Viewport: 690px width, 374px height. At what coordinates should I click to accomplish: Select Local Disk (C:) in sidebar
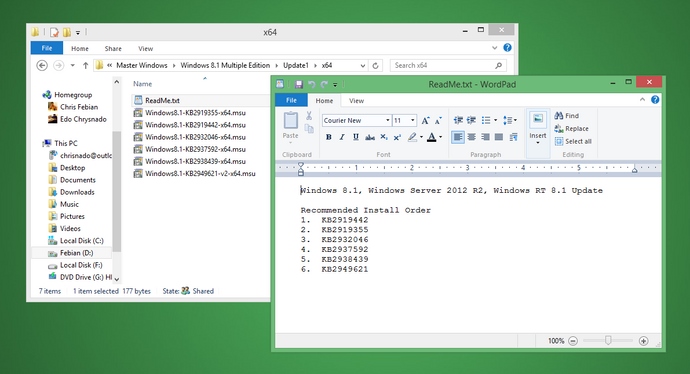(x=81, y=241)
